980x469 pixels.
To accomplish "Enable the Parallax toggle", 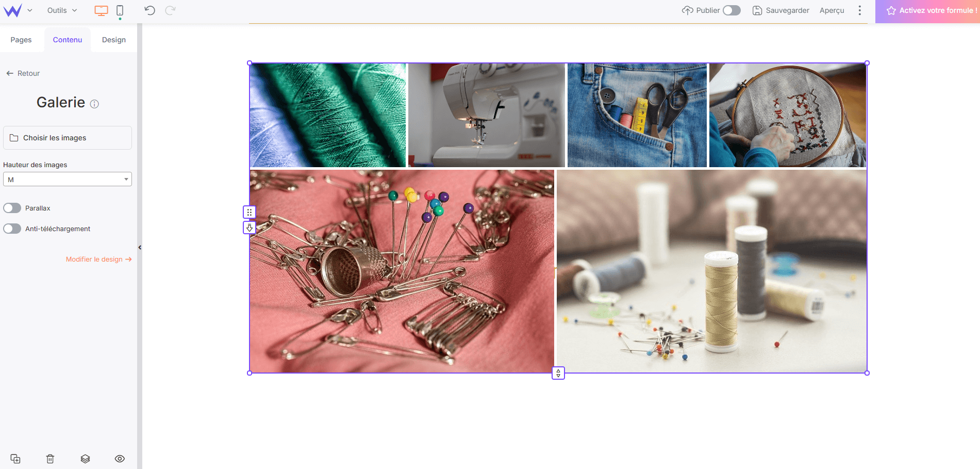I will click(12, 208).
